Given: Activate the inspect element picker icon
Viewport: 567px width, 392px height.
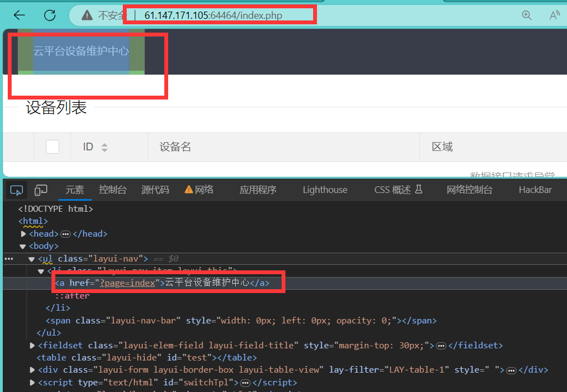Looking at the screenshot, I should [x=16, y=190].
